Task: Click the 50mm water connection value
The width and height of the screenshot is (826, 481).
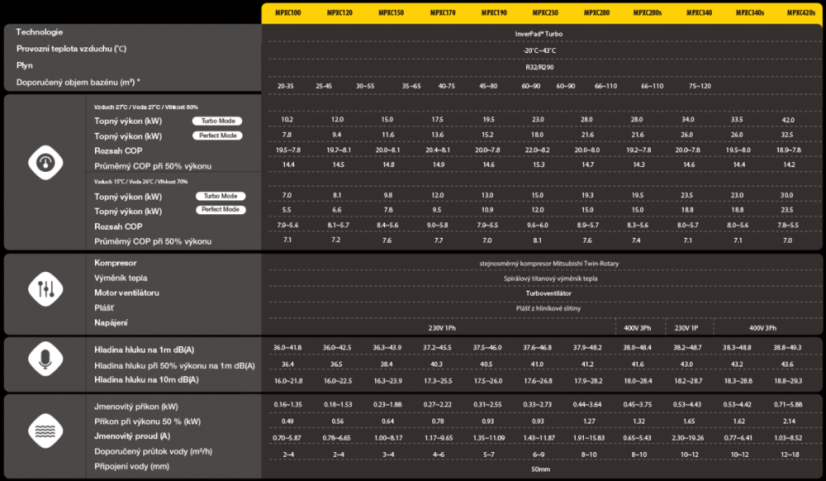Action: (x=540, y=469)
